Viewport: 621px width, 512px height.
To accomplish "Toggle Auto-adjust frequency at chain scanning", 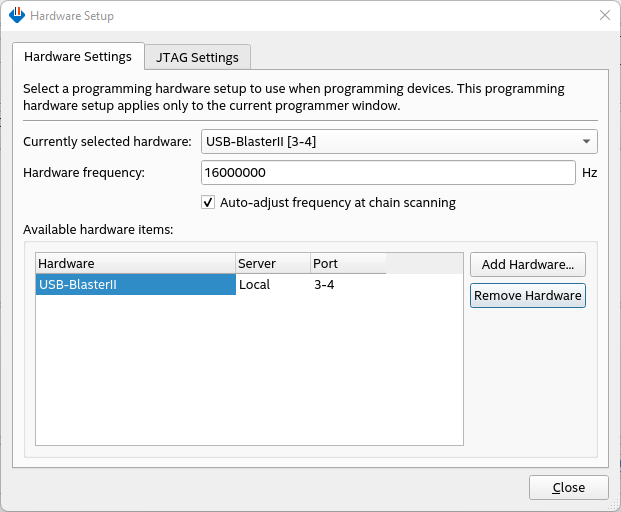I will coord(208,202).
